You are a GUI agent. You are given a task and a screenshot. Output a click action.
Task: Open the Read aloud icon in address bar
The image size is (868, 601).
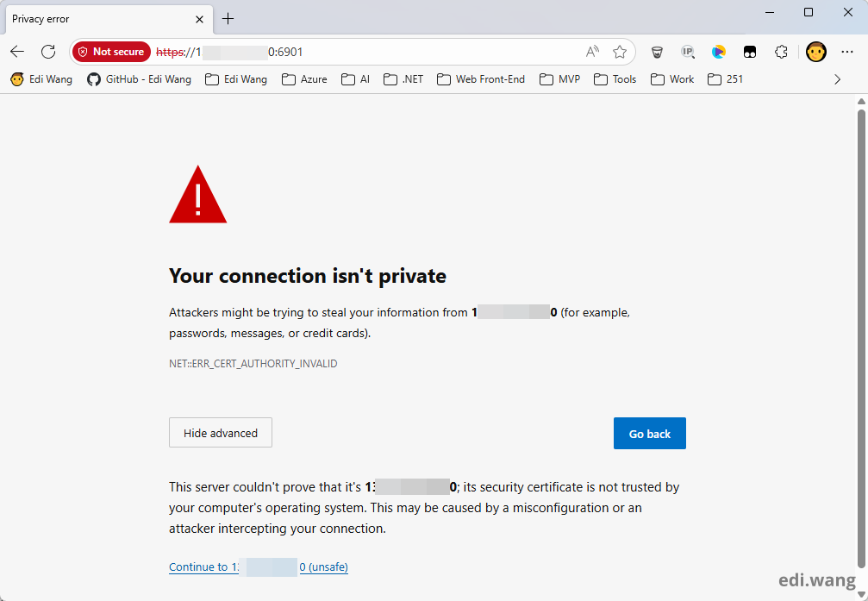point(592,52)
